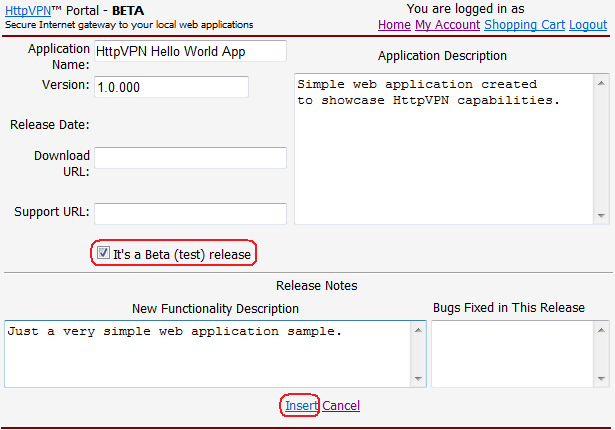Open the My Account link
This screenshot has width=615, height=430.
(x=448, y=25)
